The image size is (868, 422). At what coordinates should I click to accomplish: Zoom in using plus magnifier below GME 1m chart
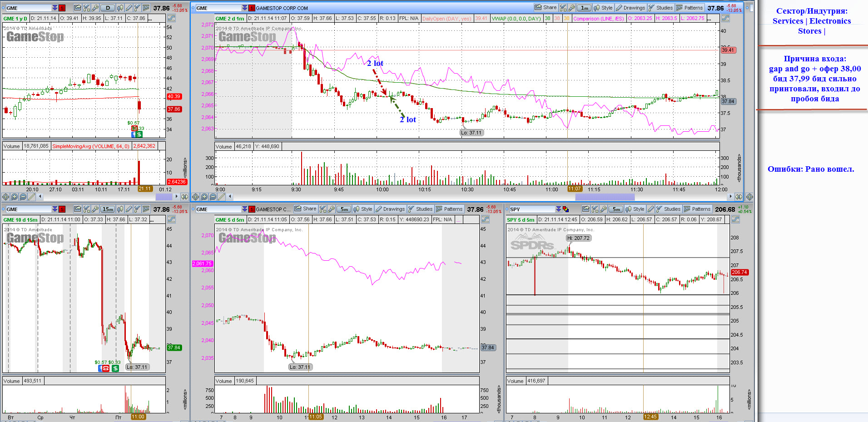[x=204, y=197]
